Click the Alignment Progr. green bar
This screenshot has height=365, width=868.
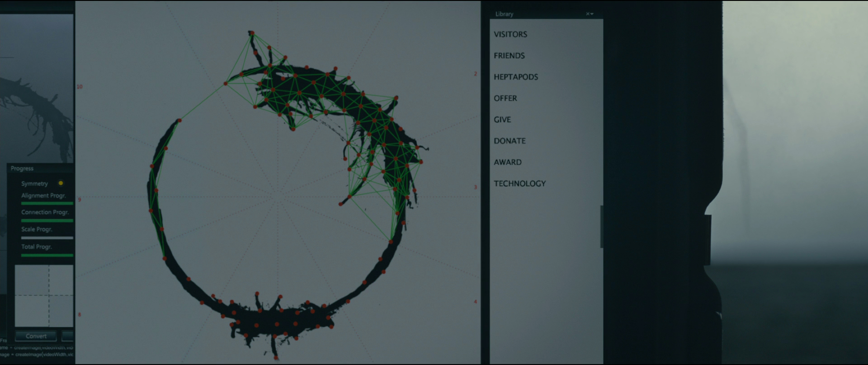pos(47,203)
